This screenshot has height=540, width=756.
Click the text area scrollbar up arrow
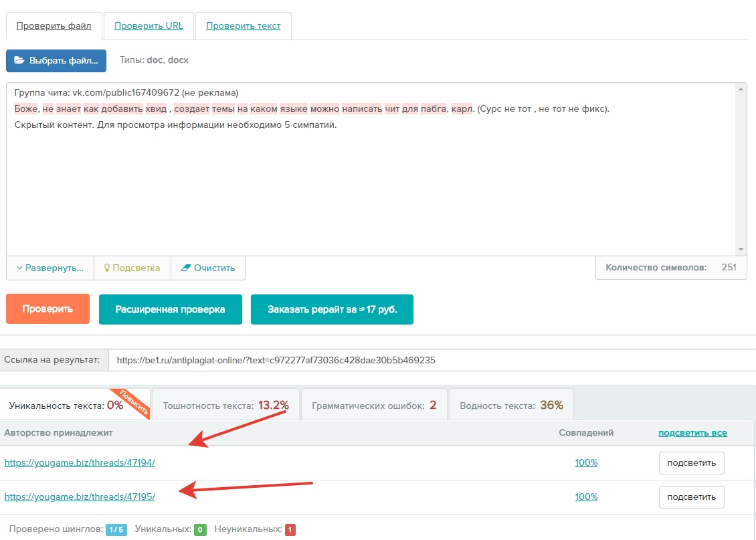741,89
